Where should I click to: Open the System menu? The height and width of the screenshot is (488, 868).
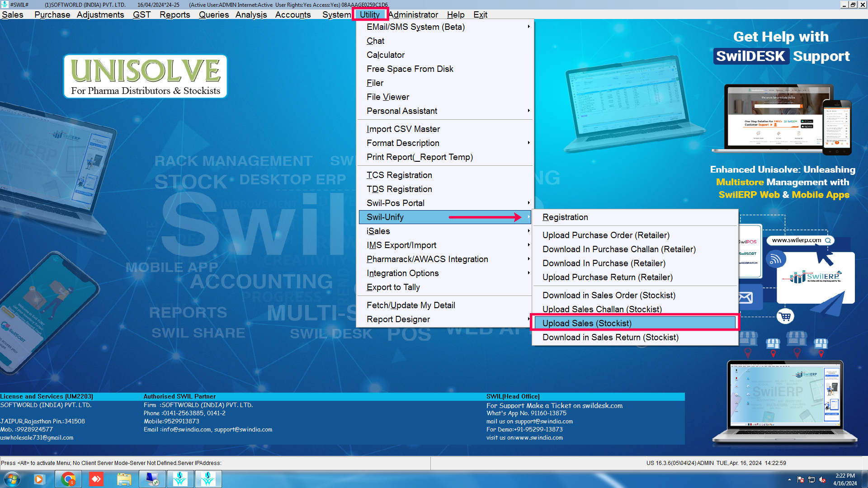tap(336, 14)
